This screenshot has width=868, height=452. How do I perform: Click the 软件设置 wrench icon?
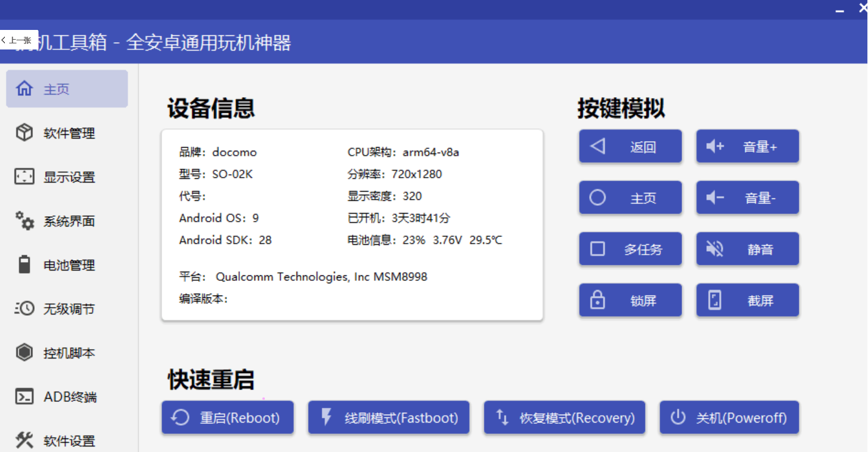tap(24, 440)
